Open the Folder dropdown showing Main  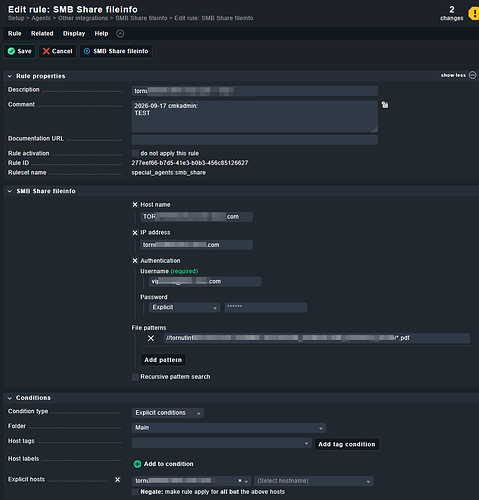229,427
